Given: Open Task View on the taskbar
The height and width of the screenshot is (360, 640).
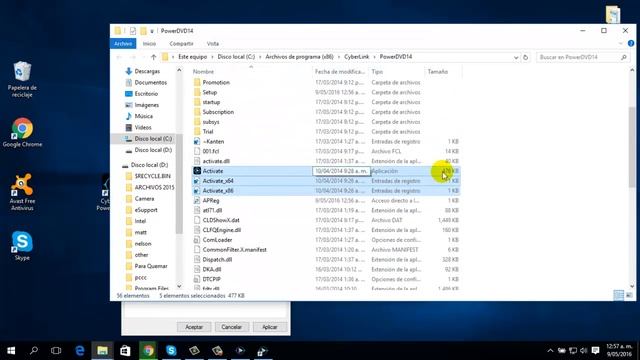Looking at the screenshot, I should click(56, 351).
